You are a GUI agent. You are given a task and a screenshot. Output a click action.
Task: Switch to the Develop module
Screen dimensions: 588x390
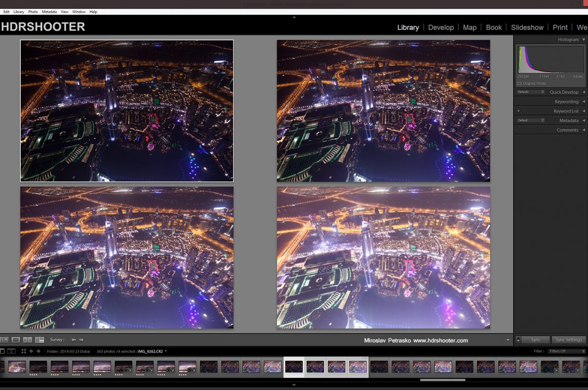tap(441, 27)
